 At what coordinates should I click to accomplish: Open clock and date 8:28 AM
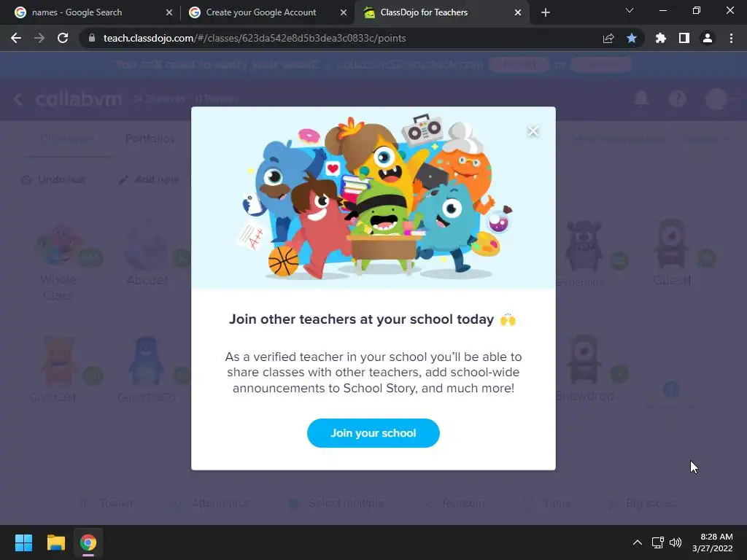pos(712,542)
